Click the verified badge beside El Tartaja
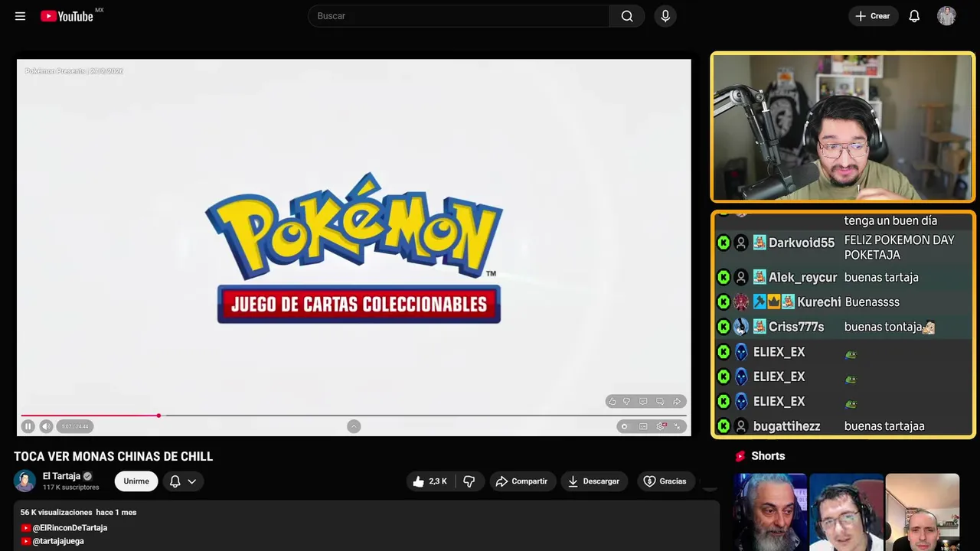The height and width of the screenshot is (551, 980). pyautogui.click(x=87, y=476)
